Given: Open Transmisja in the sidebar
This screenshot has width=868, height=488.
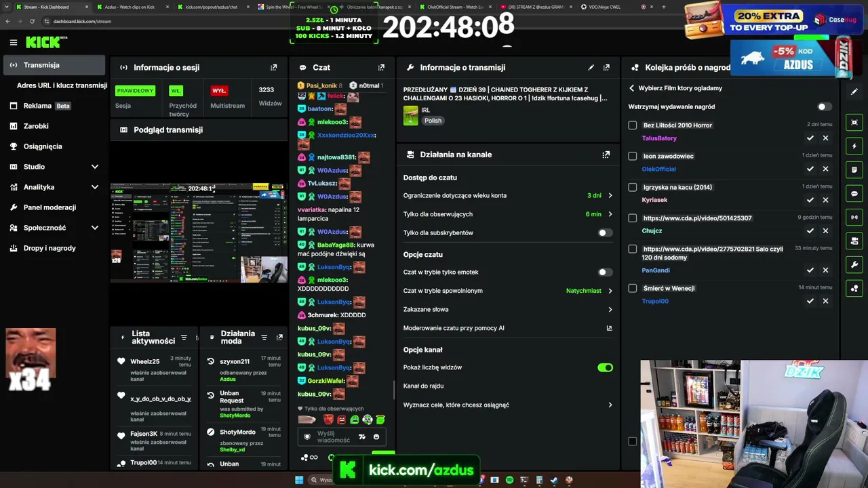Looking at the screenshot, I should coord(54,65).
